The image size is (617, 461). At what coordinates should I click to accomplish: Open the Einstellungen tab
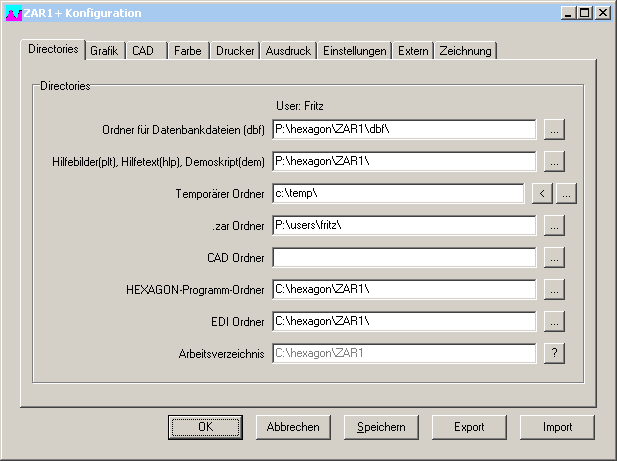point(354,51)
